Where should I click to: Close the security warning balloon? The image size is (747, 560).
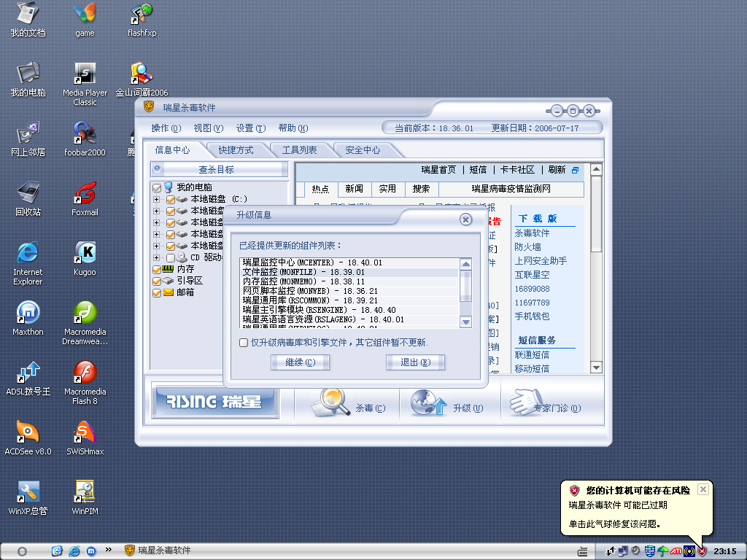tap(703, 489)
